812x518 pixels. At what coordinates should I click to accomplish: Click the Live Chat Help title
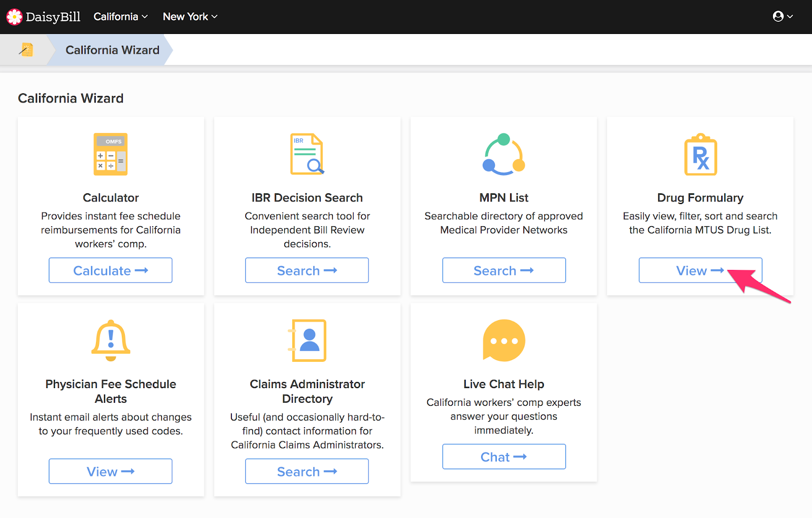pos(503,384)
